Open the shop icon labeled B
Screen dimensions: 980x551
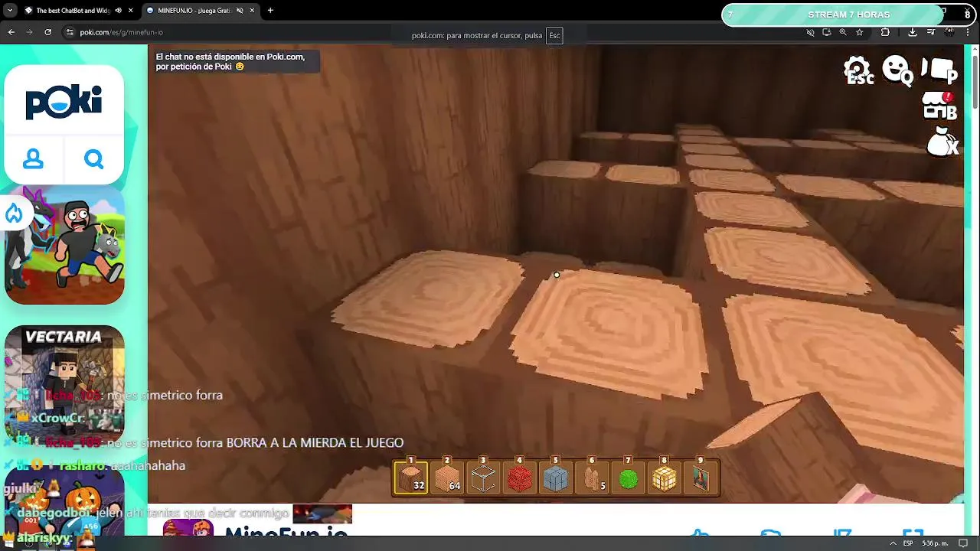click(939, 106)
